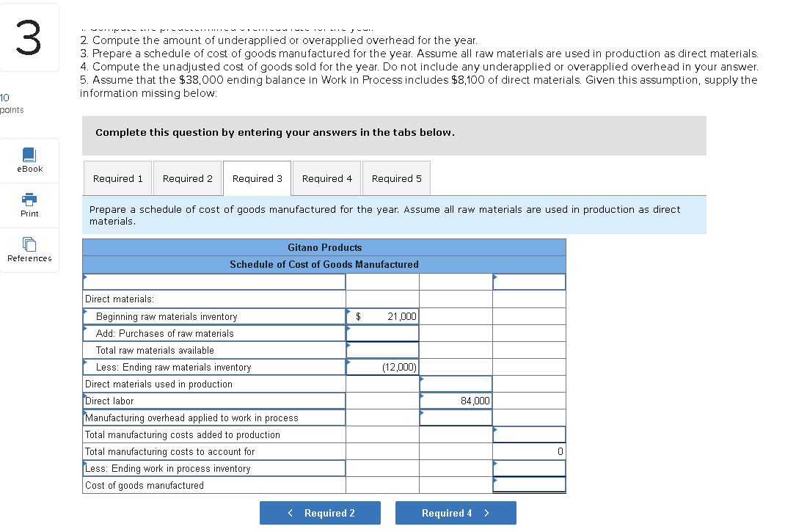
Task: Click the Print icon in sidebar
Action: tap(29, 205)
